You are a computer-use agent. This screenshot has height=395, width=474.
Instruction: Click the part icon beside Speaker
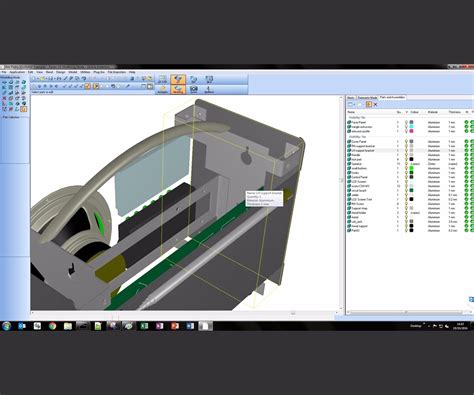349,164
